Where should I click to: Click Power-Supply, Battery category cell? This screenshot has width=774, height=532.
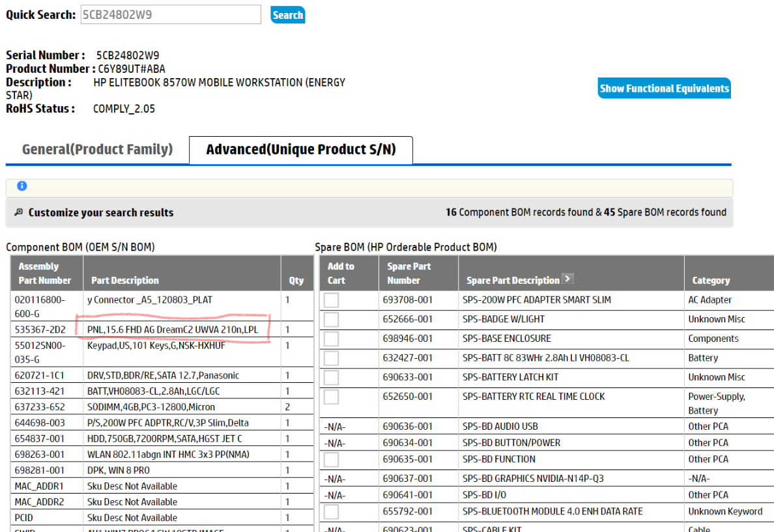[717, 404]
